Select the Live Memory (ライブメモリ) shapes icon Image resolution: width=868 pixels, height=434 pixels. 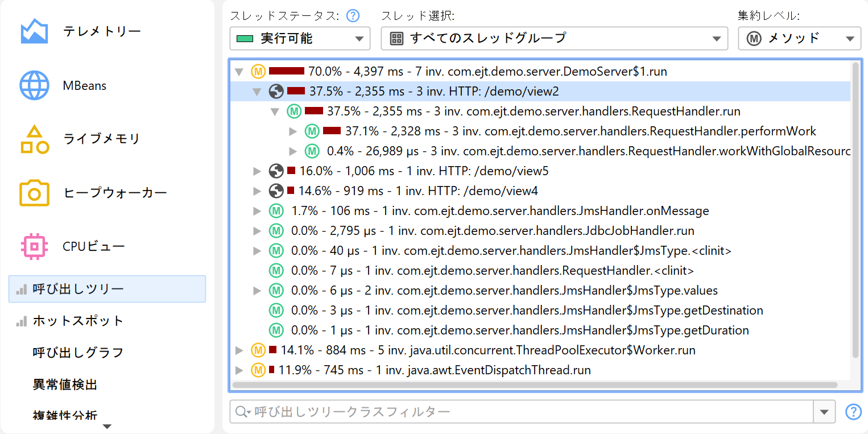coord(34,139)
